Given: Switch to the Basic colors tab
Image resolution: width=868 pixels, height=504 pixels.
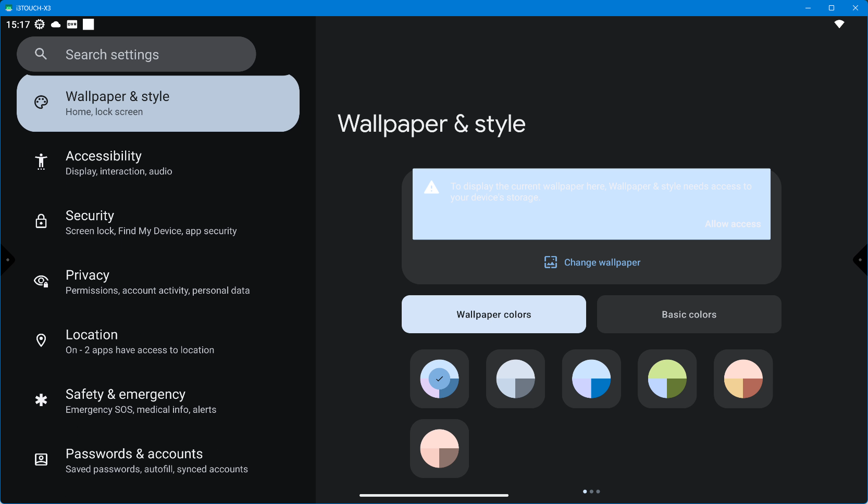Looking at the screenshot, I should click(x=689, y=314).
